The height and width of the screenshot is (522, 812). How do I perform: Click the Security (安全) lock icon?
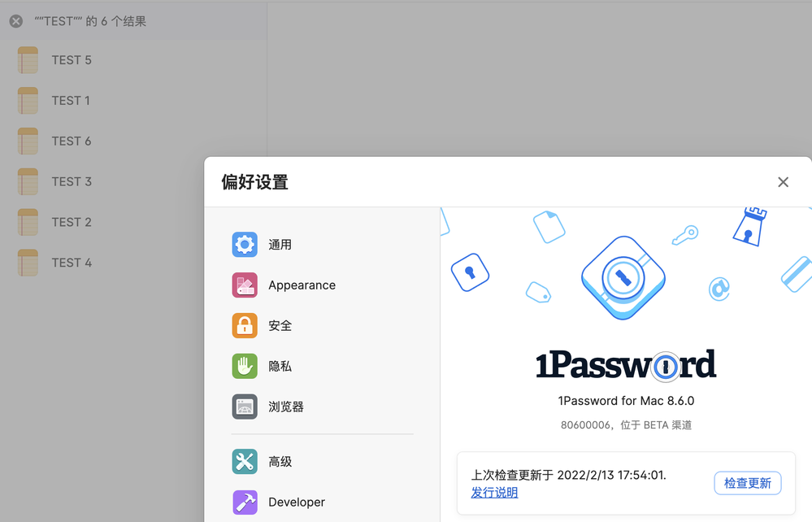(x=245, y=326)
